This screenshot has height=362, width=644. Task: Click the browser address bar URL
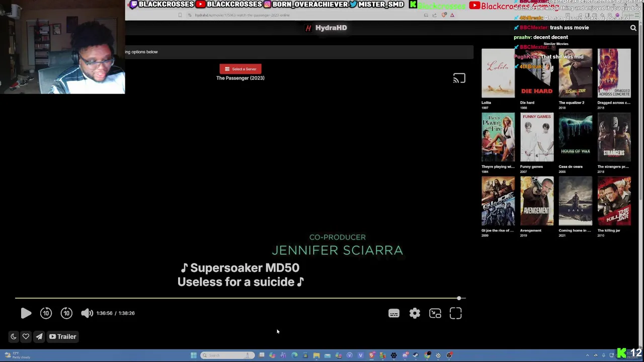(x=243, y=15)
